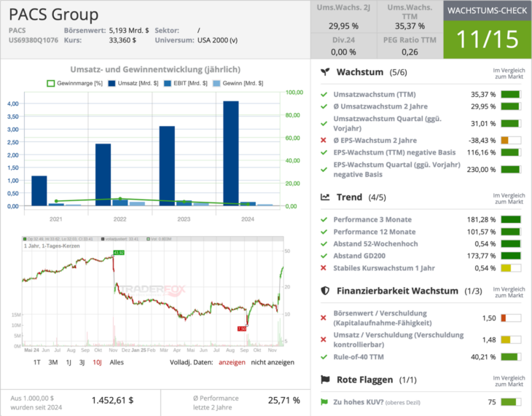Switch chart timeframe to 10J
Screen dimensions: 532x416
coord(97,362)
